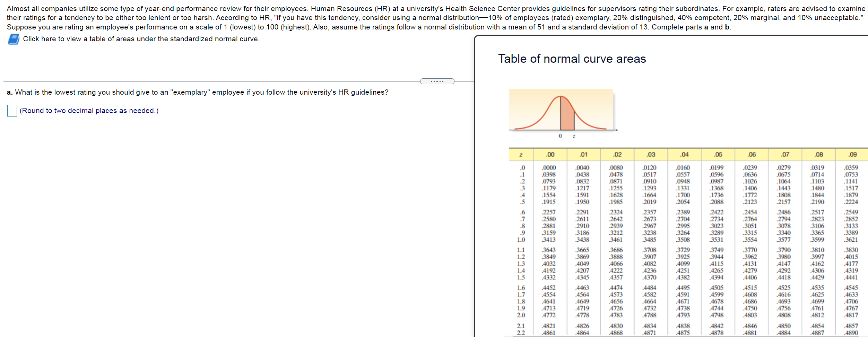Expand the dotted divider handle
The width and height of the screenshot is (868, 337).
tap(437, 81)
